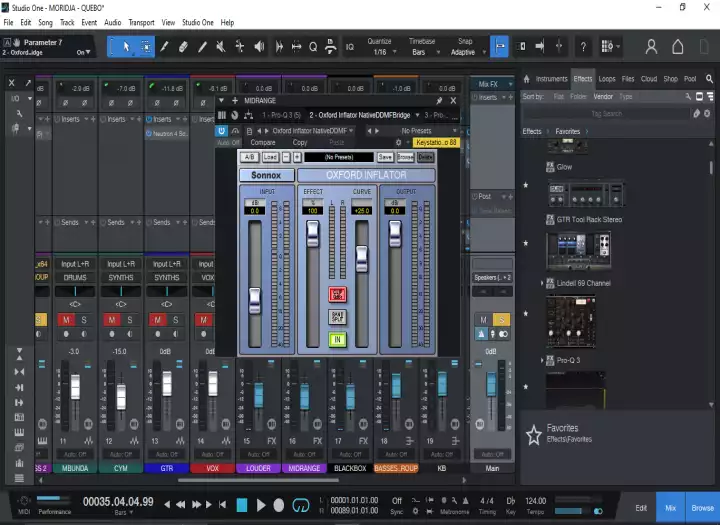Switch to the Loops tab

[x=607, y=79]
